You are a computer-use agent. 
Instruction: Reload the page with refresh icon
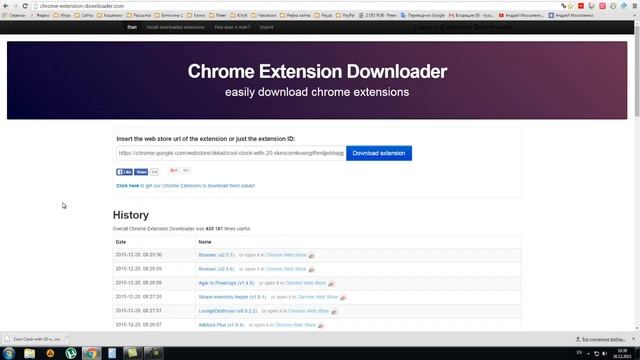(25, 6)
